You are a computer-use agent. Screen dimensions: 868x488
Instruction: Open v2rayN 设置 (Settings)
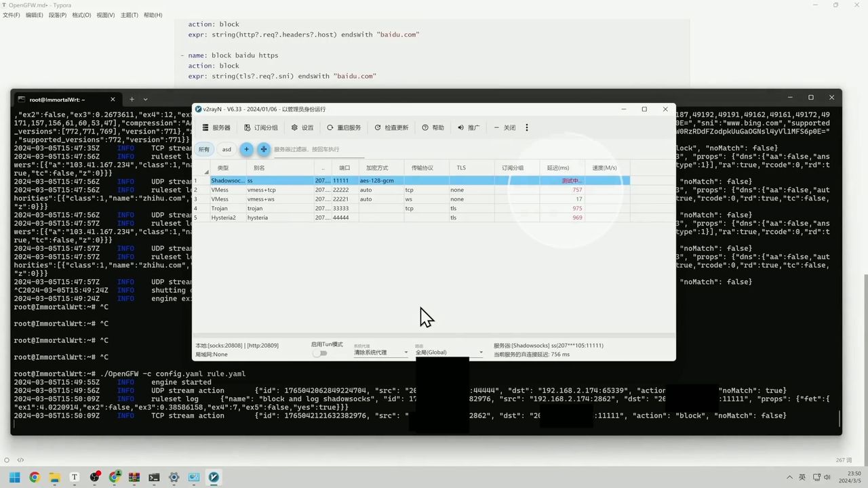click(x=302, y=127)
